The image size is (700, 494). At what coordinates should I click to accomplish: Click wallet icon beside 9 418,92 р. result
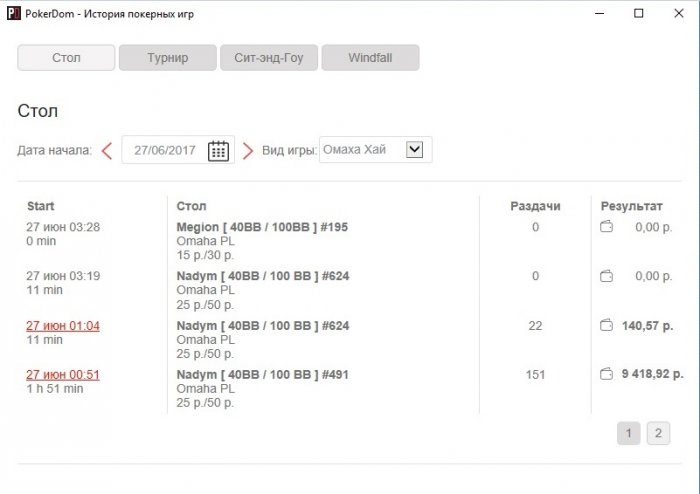[x=606, y=374]
